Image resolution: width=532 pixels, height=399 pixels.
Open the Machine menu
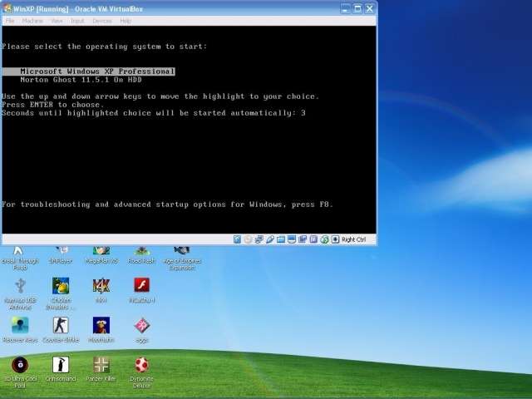tap(32, 21)
